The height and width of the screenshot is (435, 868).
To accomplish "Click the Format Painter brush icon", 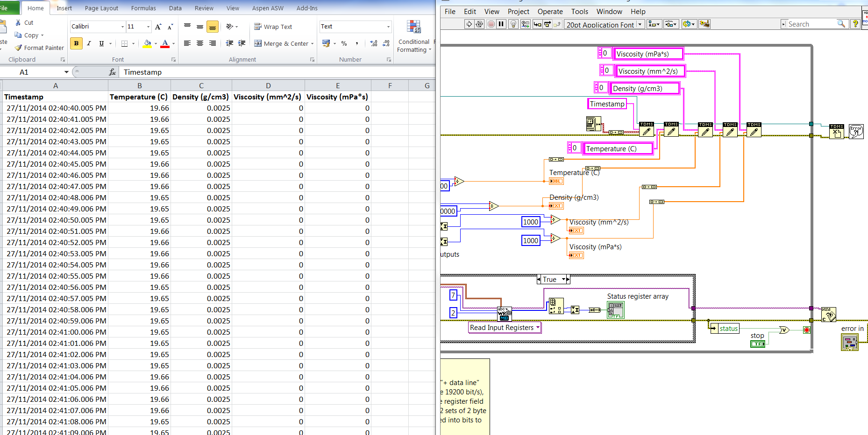I will (x=18, y=48).
